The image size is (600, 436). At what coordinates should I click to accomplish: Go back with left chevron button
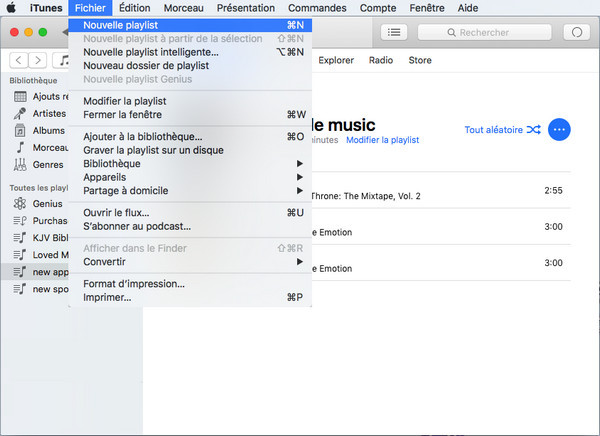coord(18,60)
